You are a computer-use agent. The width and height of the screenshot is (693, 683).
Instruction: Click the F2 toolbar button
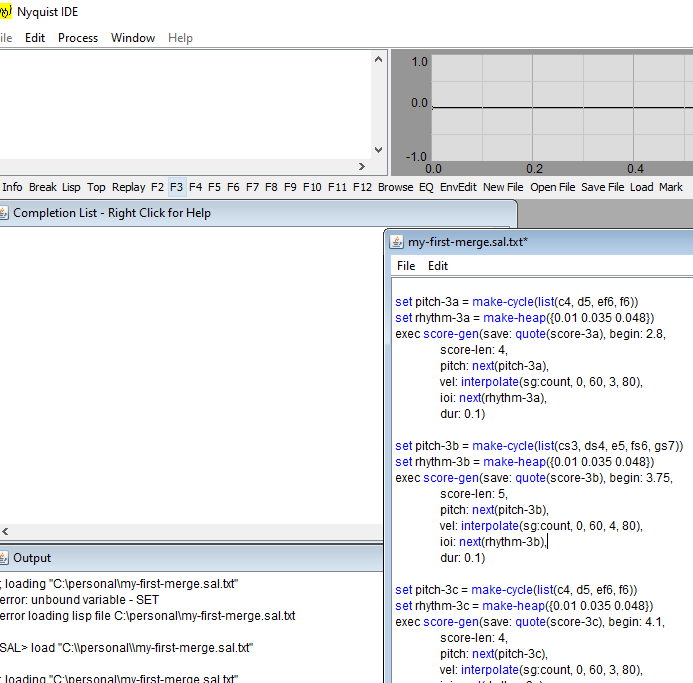(157, 187)
